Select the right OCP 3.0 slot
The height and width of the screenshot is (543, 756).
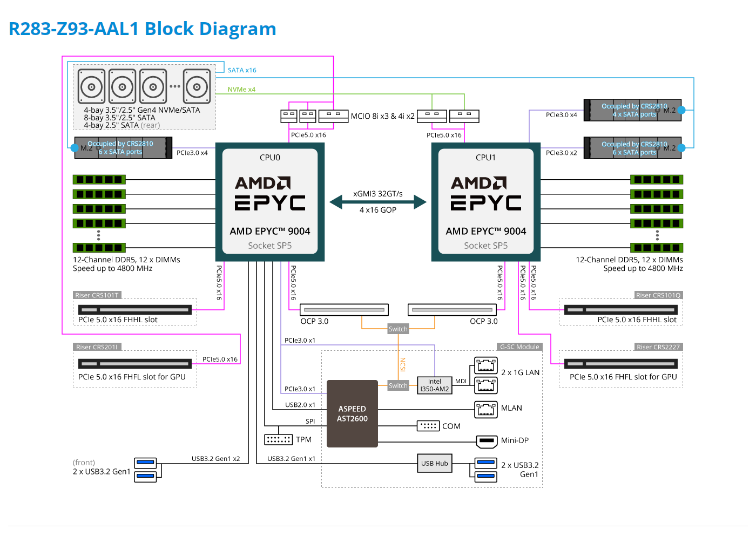point(452,310)
